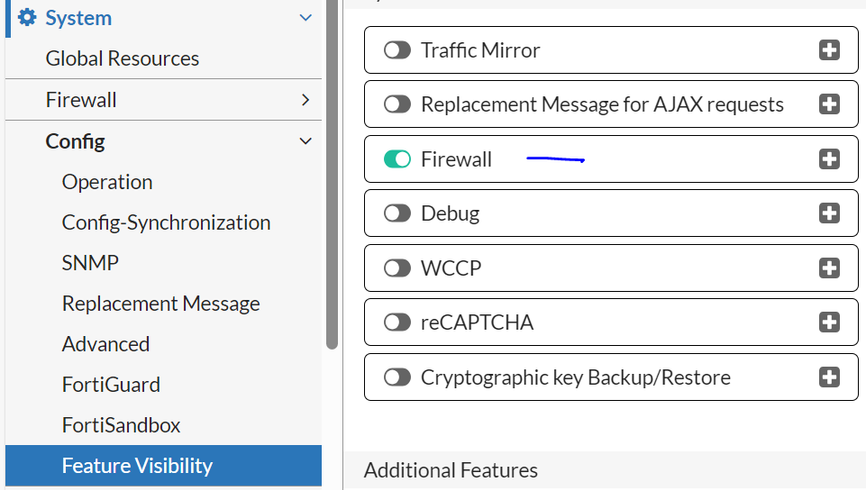
Task: Click the System gear icon
Action: point(27,18)
